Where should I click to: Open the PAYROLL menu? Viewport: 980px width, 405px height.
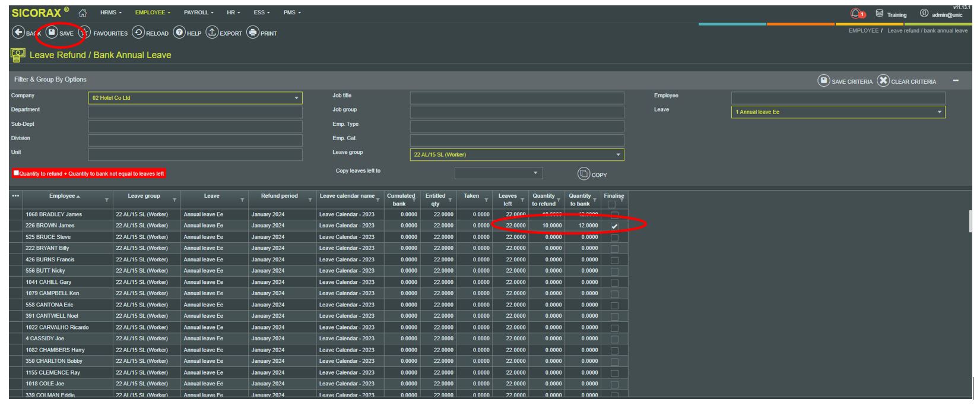pos(198,12)
